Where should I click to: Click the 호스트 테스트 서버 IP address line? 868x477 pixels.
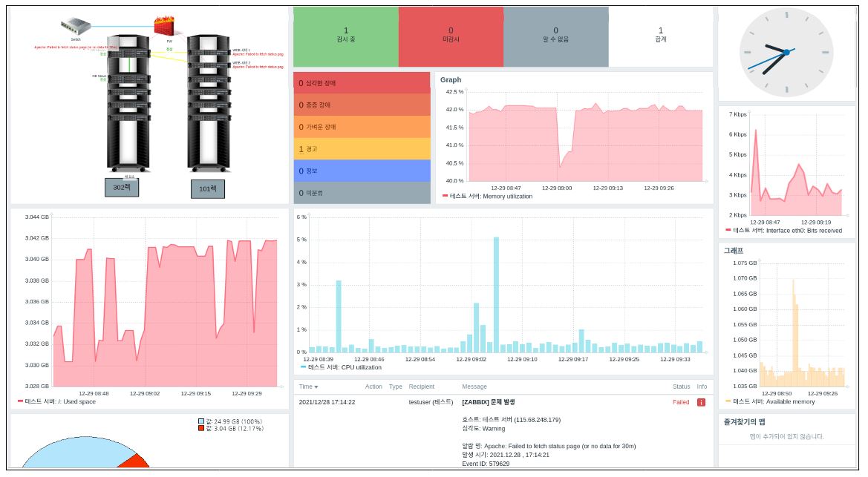[511, 419]
